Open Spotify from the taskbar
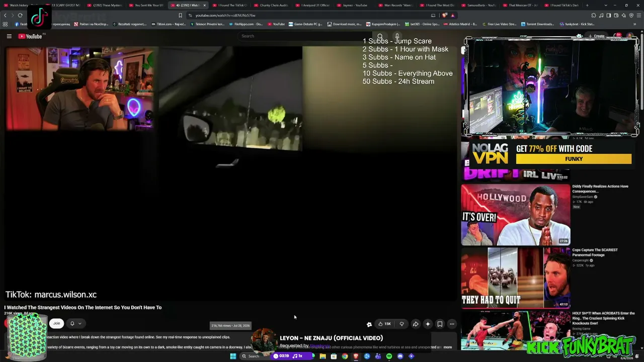 389,356
